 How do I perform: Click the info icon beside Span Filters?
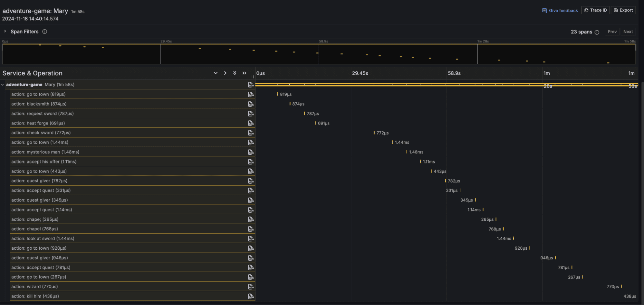coord(45,32)
